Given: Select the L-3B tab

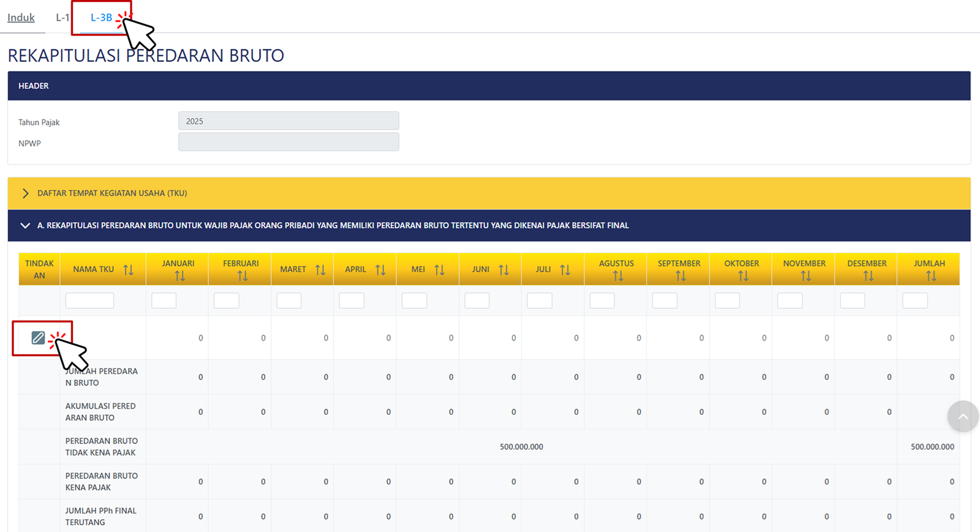Looking at the screenshot, I should [x=101, y=18].
